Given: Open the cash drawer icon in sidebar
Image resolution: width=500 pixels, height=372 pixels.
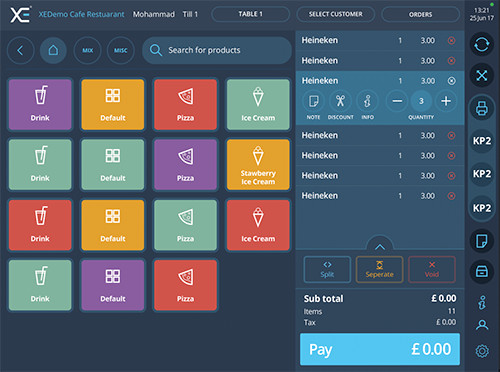Looking at the screenshot, I should coord(482,271).
